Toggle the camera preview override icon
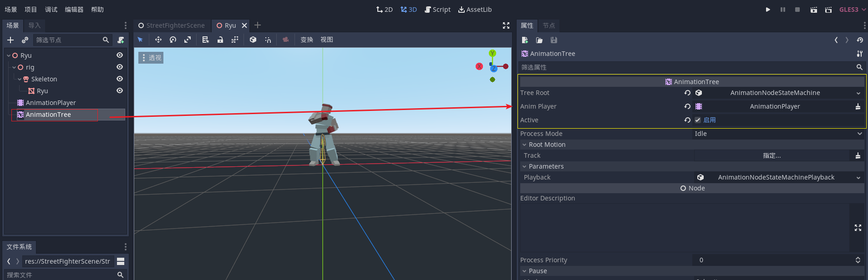The width and height of the screenshot is (868, 280). [286, 40]
